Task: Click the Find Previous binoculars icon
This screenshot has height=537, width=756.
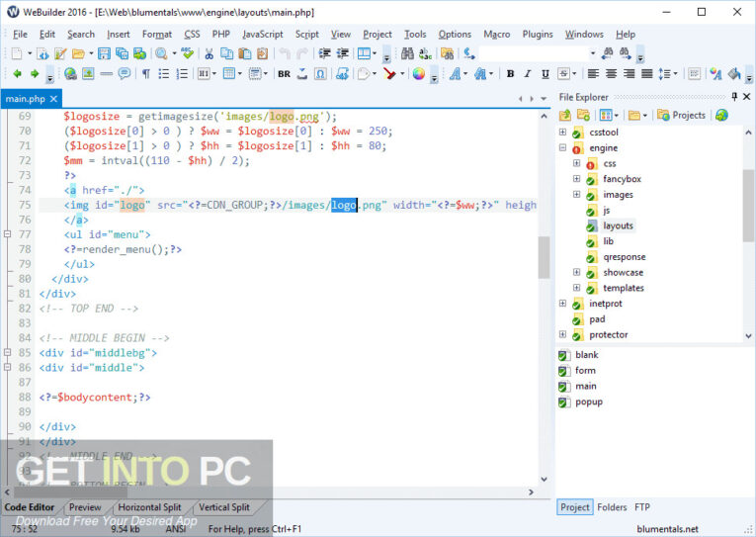Action: tap(608, 53)
